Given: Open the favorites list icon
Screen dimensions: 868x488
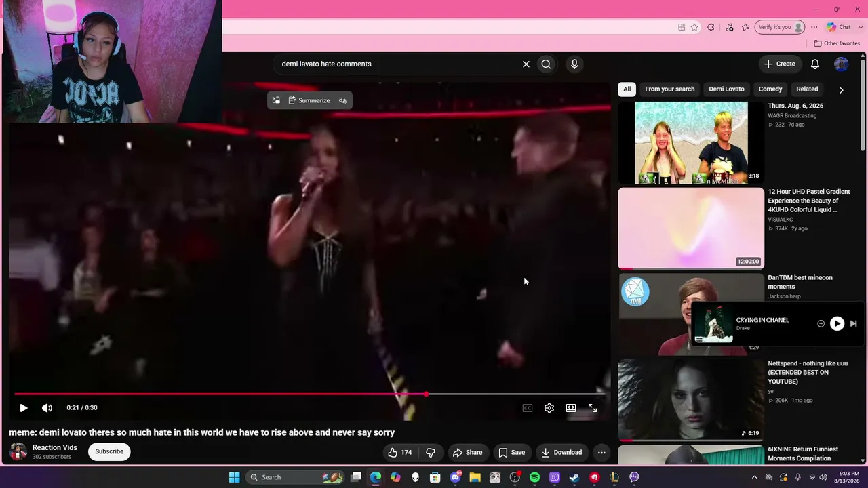Looking at the screenshot, I should [x=745, y=27].
